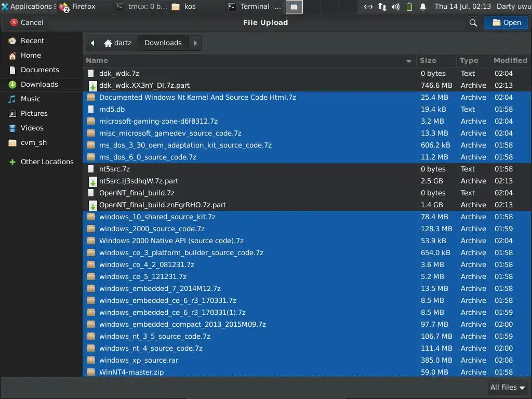532x399 pixels.
Task: Click the battery indicator icon
Action: pyautogui.click(x=409, y=7)
